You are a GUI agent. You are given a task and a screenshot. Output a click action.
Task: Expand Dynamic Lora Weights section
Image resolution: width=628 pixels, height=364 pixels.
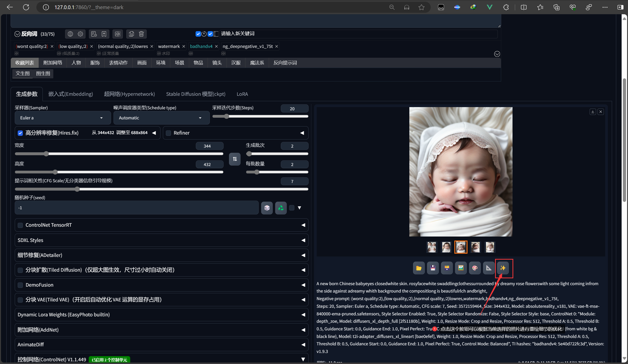pyautogui.click(x=161, y=315)
